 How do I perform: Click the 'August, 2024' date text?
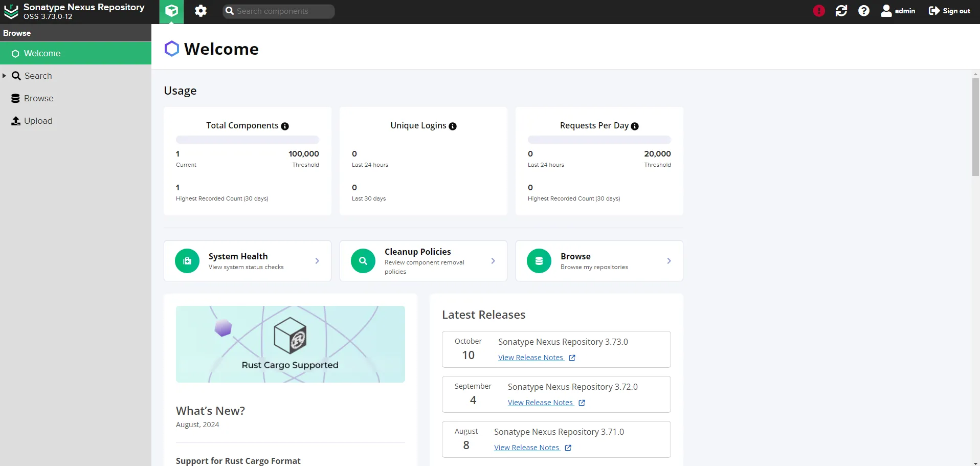pos(197,425)
